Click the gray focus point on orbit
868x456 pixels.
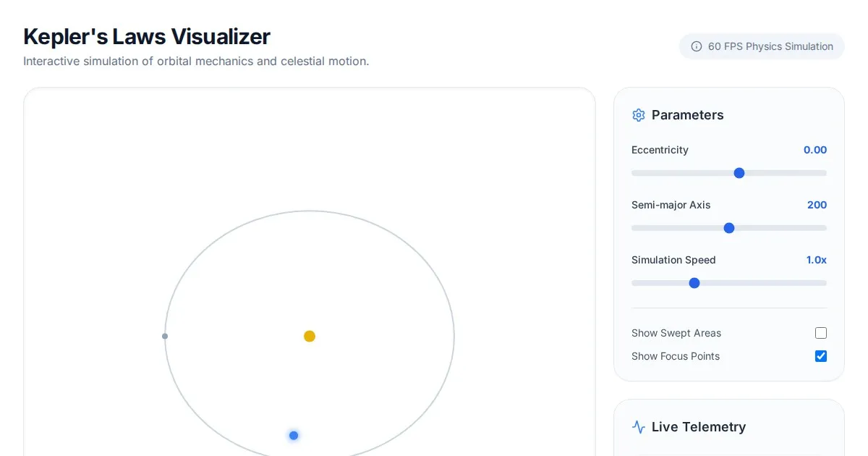click(165, 336)
